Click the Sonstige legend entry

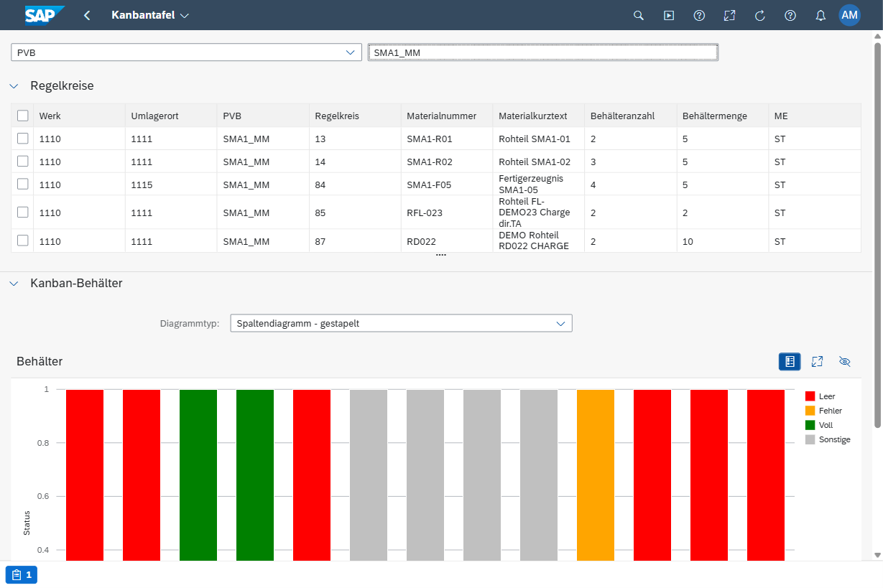click(x=828, y=439)
